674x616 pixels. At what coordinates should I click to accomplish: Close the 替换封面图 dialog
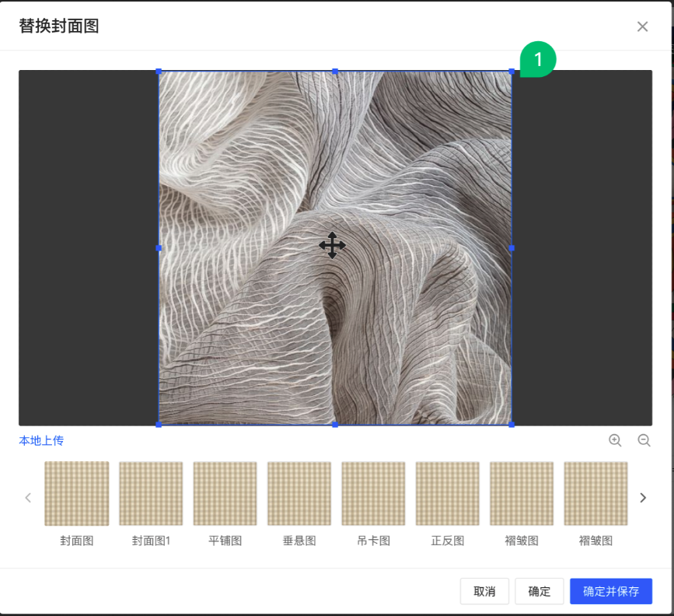642,26
